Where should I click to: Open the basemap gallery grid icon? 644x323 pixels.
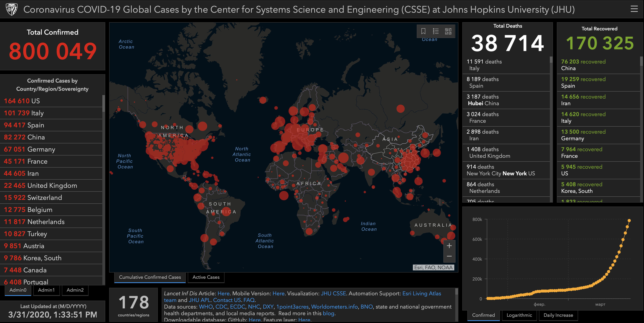(448, 31)
